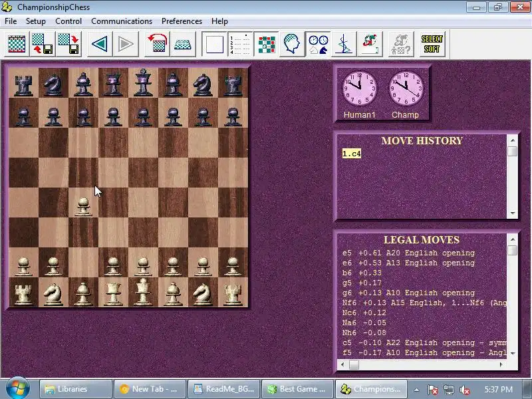Load a saved game from disk
Image resolution: width=532 pixels, height=399 pixels.
(x=43, y=44)
